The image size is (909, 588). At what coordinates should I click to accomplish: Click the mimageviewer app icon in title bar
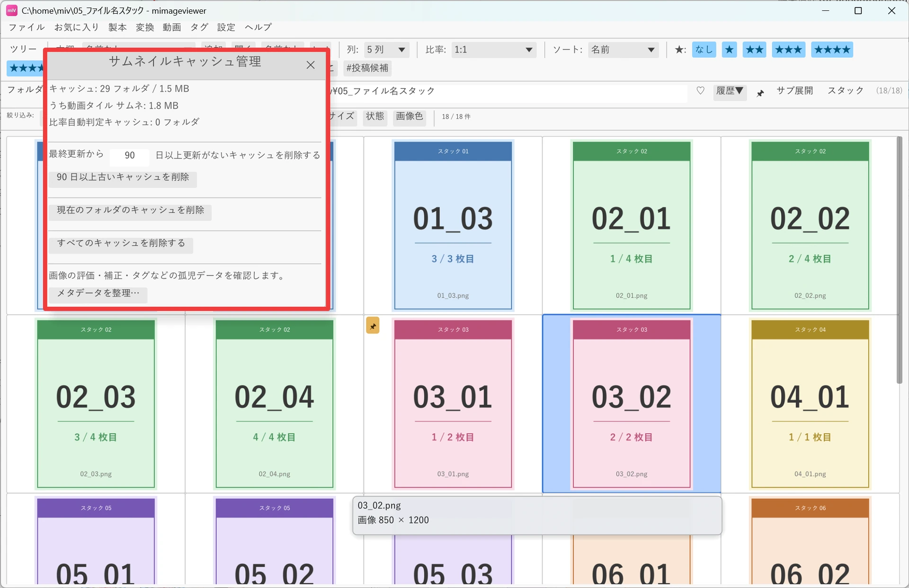pos(12,10)
